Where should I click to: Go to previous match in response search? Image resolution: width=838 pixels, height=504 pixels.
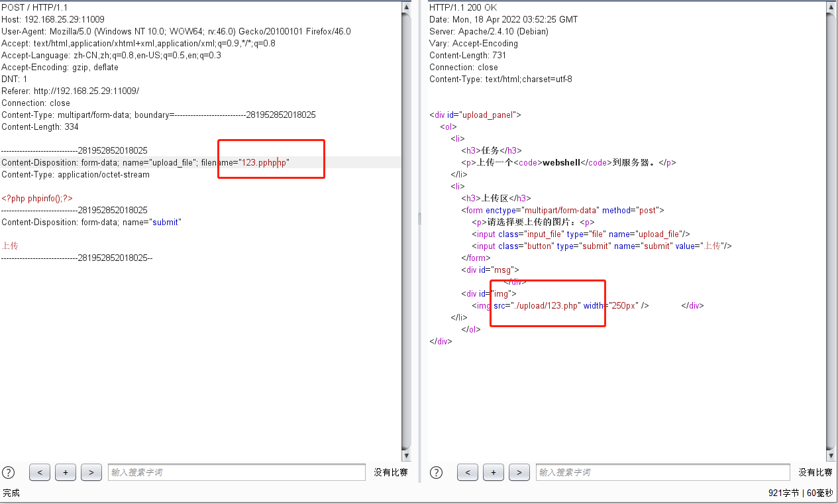[x=468, y=472]
